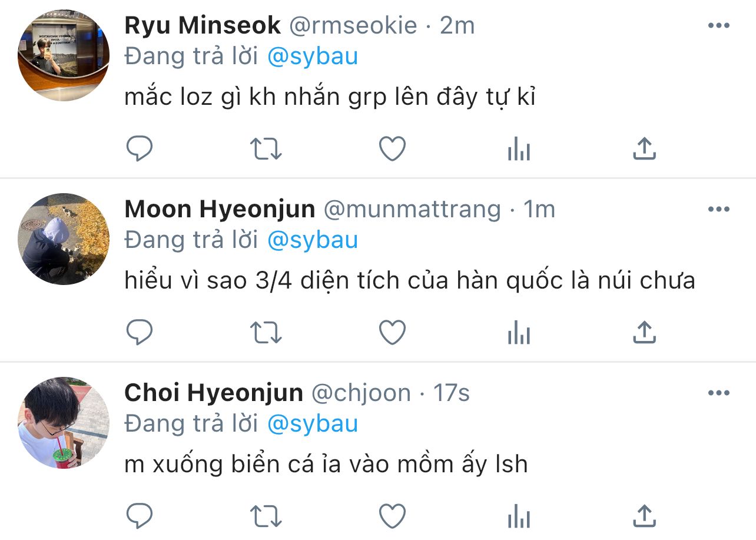Like Ryu Minseok's tweet
The image size is (756, 540).
[x=392, y=150]
